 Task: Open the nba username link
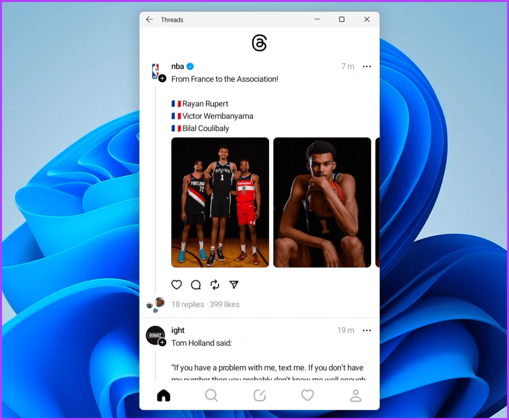tap(178, 66)
